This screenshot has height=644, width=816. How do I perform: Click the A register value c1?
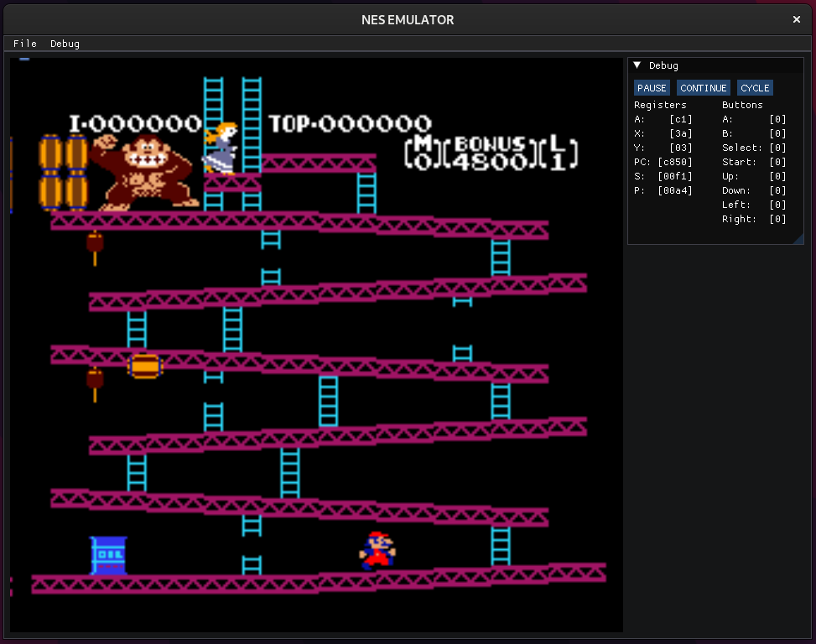(x=681, y=119)
